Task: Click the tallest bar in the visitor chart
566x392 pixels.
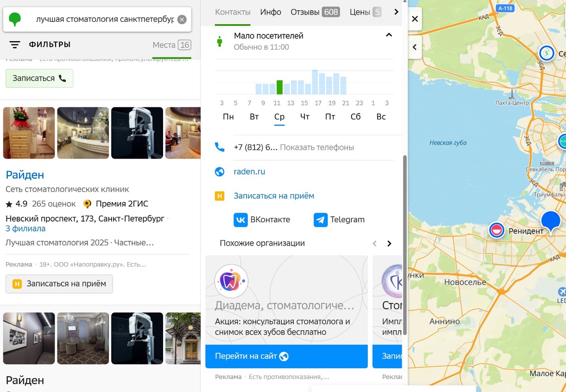Action: [315, 82]
